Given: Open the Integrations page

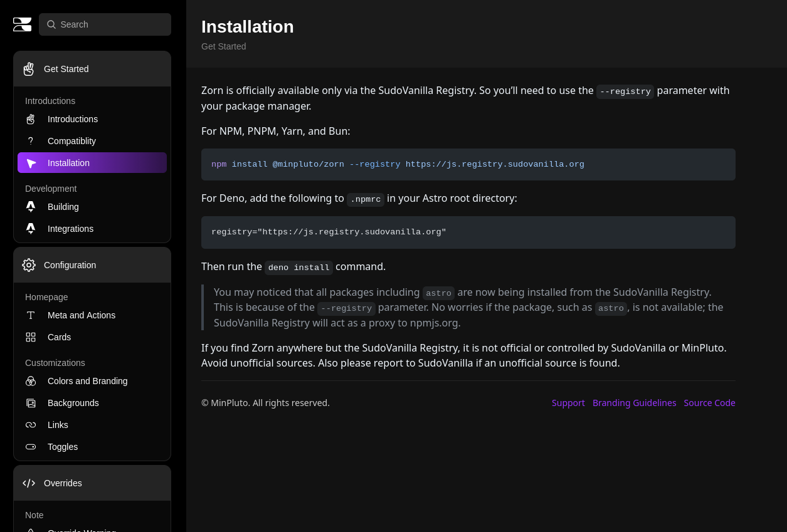Looking at the screenshot, I should tap(70, 229).
